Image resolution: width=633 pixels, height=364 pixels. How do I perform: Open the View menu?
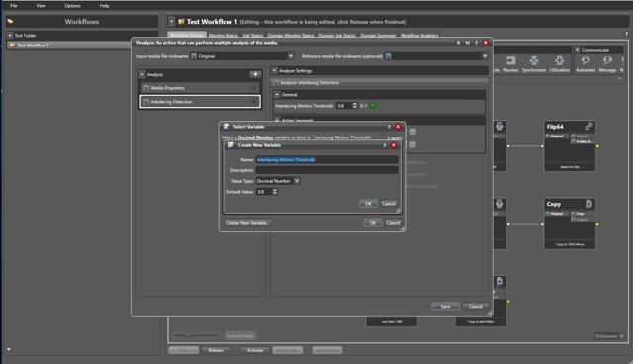pos(41,6)
